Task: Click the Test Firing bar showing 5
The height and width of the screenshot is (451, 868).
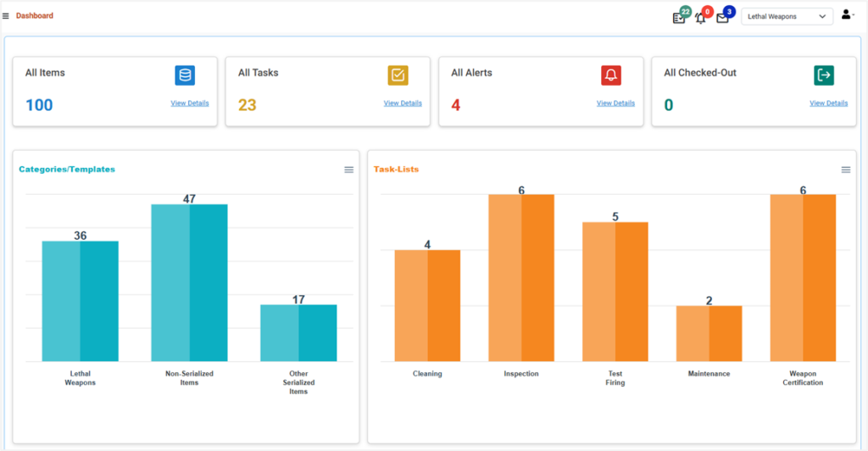Action: click(615, 292)
